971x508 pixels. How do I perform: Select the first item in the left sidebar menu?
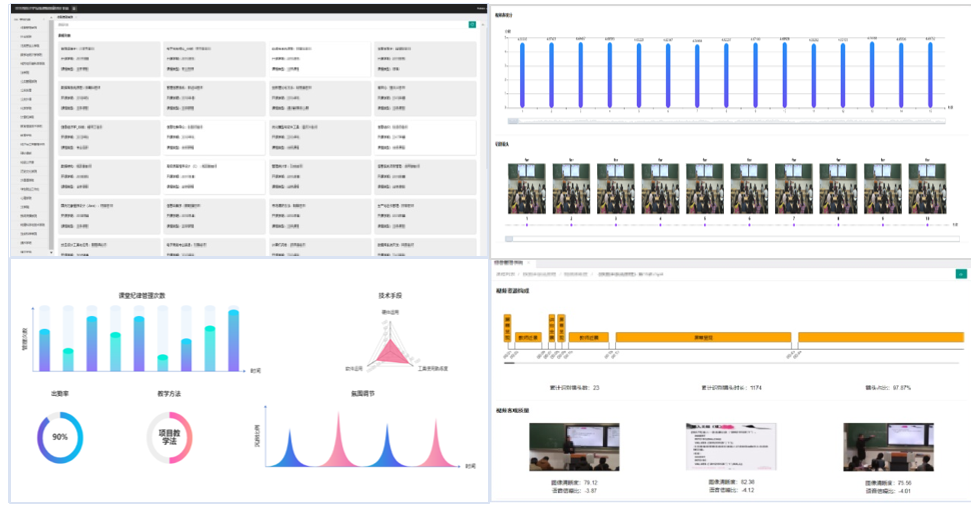(30, 28)
